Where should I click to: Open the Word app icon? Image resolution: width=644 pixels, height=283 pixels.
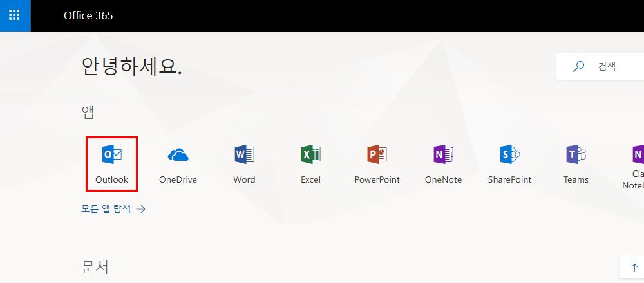click(244, 154)
